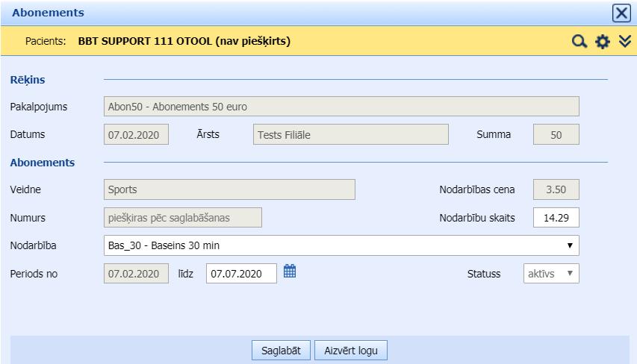Click the Periods no start date field
The width and height of the screenshot is (637, 364).
tap(136, 274)
